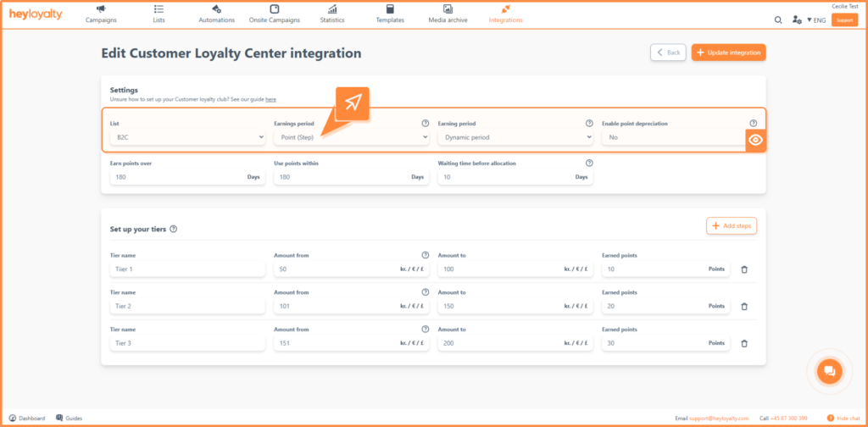Open the Point (Step) dropdown
Screen dimensions: 868x427
[352, 137]
